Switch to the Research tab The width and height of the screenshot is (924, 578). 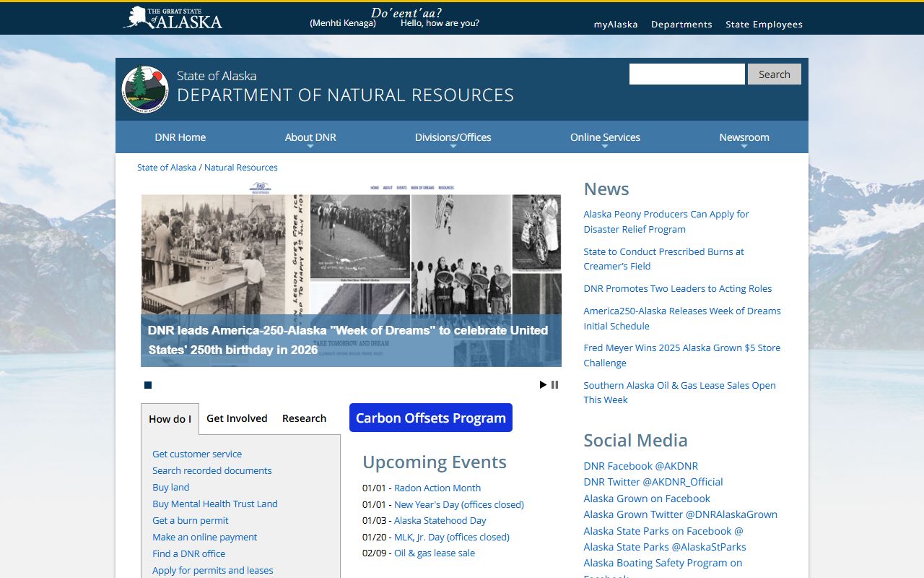[304, 418]
